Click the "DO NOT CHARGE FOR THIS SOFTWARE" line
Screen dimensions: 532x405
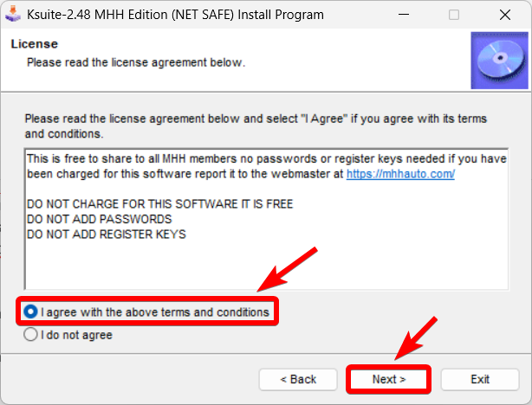coord(159,204)
